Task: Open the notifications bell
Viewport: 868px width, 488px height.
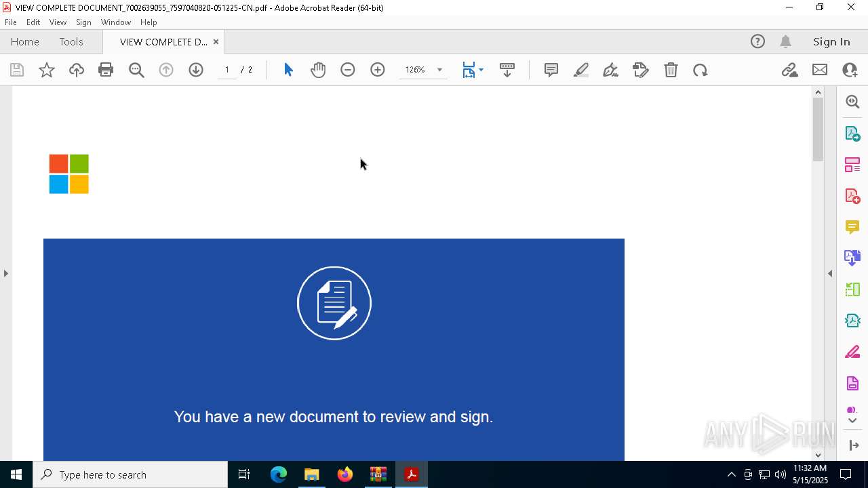Action: 786,42
